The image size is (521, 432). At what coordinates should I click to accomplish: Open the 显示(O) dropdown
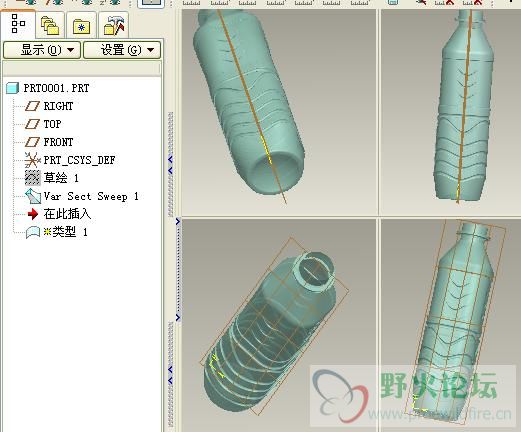coord(42,50)
